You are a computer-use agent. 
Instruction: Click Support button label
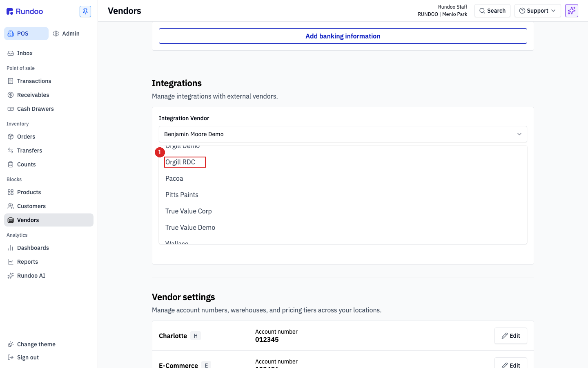(x=537, y=11)
